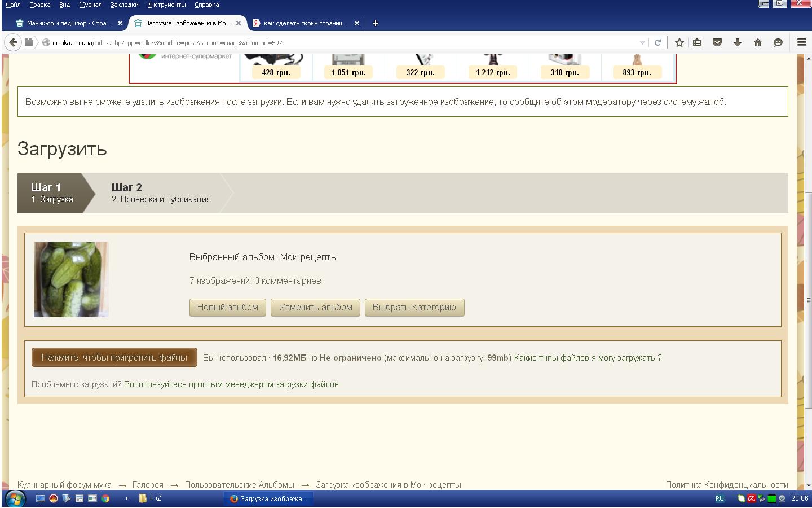Open a new browser tab
812x508 pixels.
pos(376,23)
